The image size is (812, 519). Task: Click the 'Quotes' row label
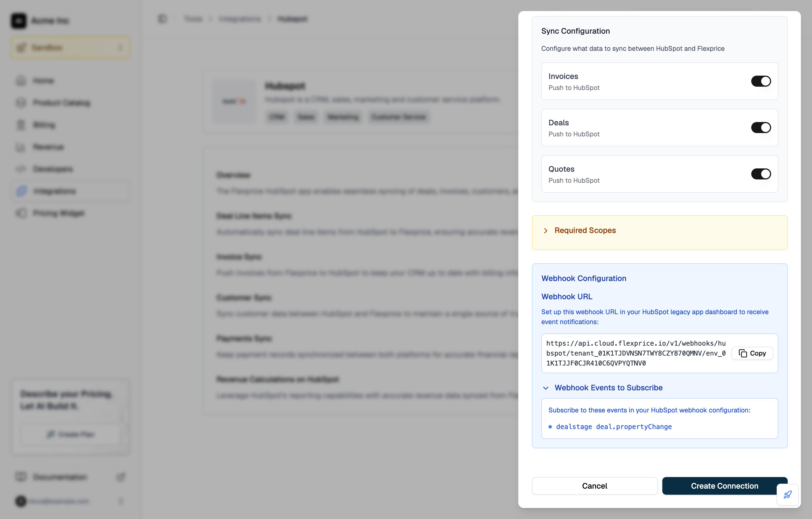[561, 169]
